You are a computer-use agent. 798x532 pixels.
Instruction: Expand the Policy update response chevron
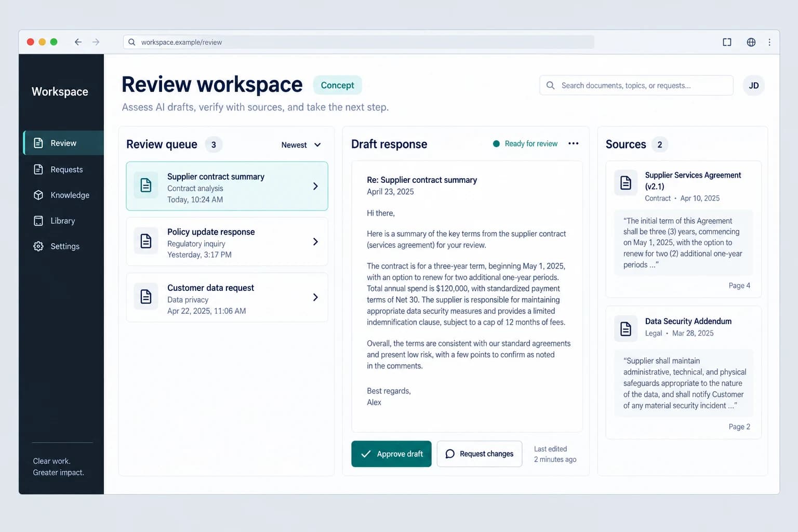315,242
